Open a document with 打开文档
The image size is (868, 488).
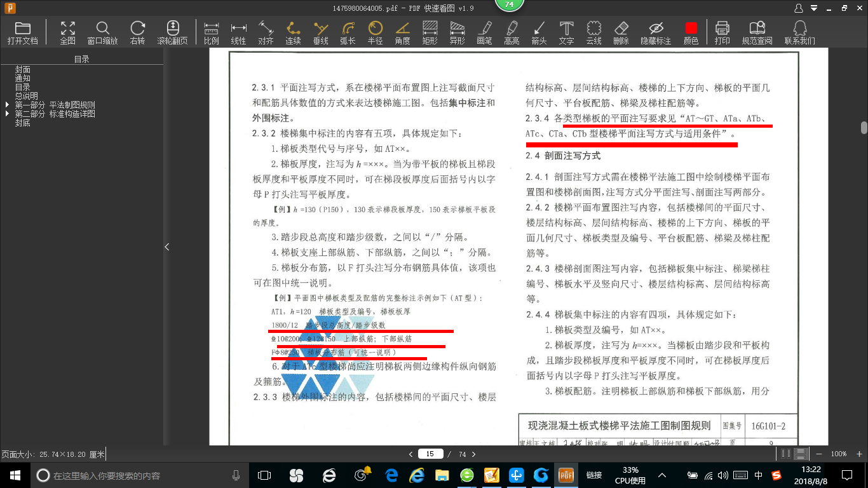tap(23, 32)
